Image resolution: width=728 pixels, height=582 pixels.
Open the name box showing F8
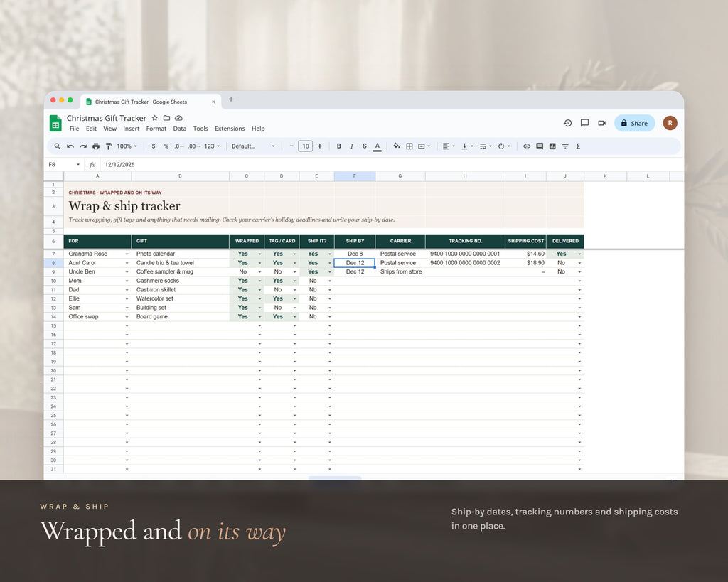point(65,164)
